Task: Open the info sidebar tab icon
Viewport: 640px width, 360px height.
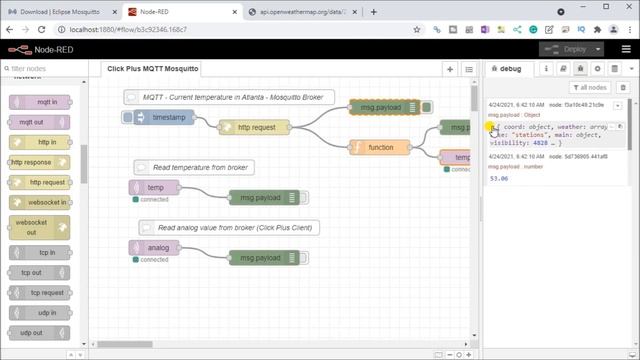Action: click(546, 69)
